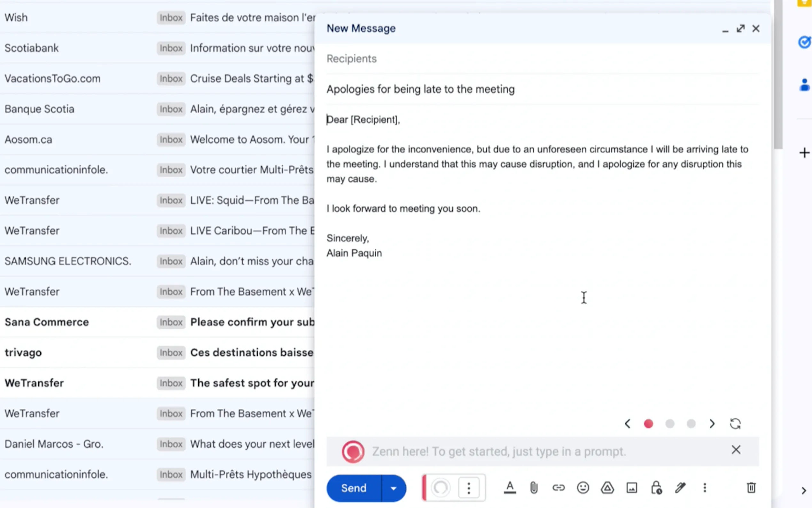812x508 pixels.
Task: Insert signature with pen icon
Action: tap(680, 488)
